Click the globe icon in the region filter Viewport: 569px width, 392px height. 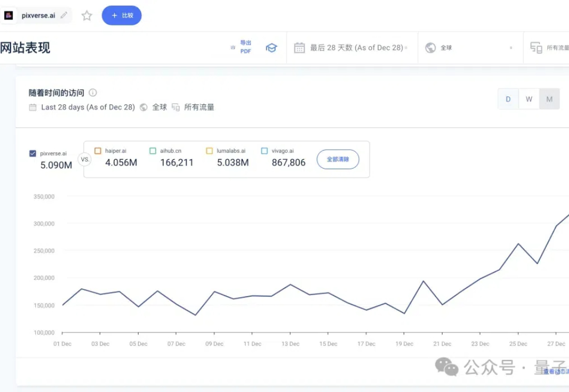(430, 47)
